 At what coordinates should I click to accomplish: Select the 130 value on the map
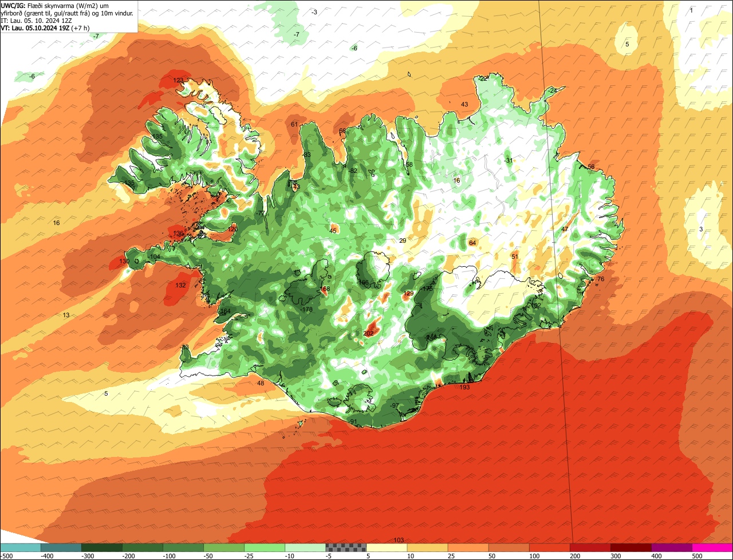(x=124, y=261)
